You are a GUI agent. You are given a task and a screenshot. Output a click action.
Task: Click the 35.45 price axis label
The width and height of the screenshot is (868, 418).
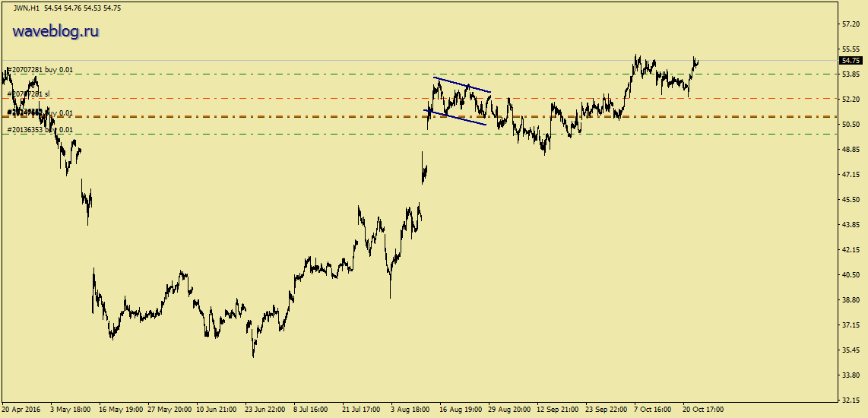[850, 350]
